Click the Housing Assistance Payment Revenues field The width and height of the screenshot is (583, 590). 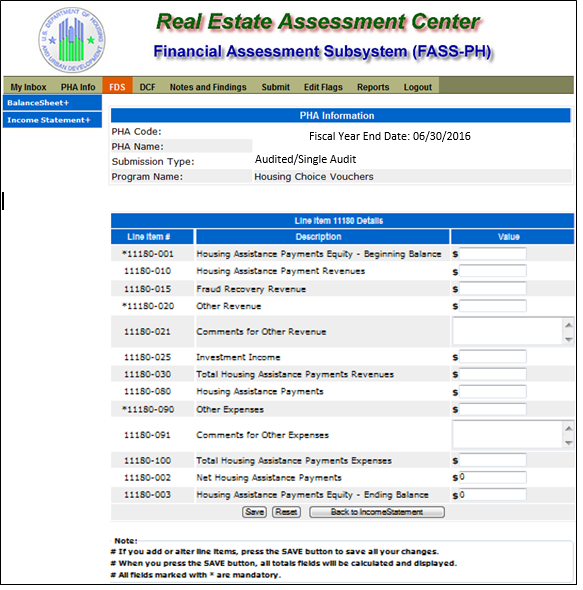click(493, 271)
